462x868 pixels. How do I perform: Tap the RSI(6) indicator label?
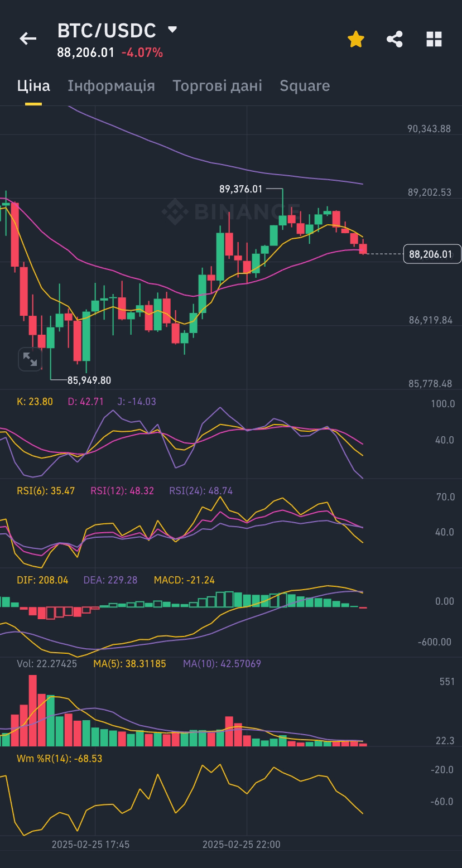coord(46,491)
